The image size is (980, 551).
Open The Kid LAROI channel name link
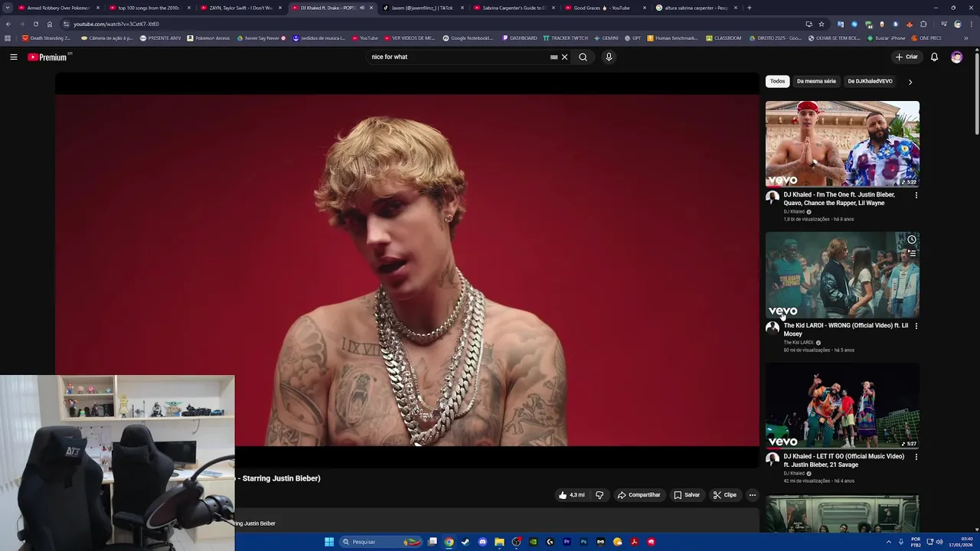click(799, 343)
